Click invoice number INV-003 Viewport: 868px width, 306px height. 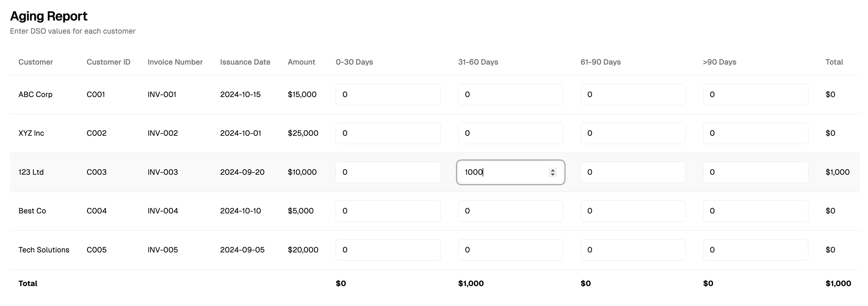click(x=163, y=172)
